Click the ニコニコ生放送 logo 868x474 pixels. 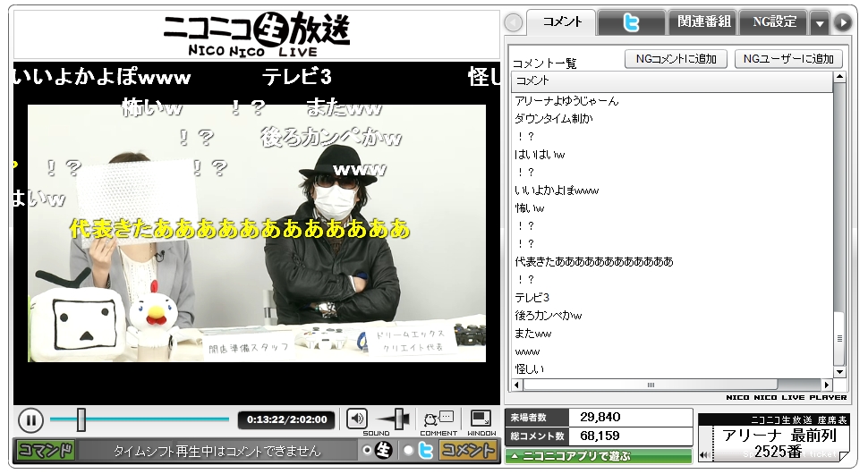257,34
